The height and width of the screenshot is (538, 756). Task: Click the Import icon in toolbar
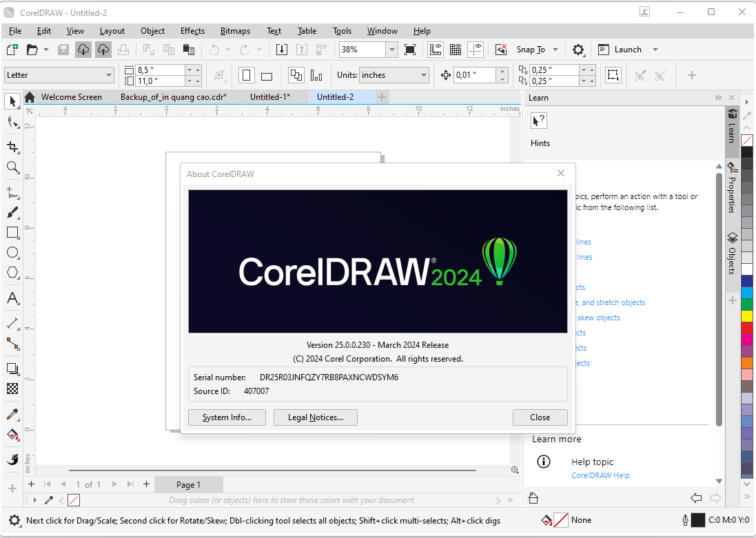coord(282,49)
